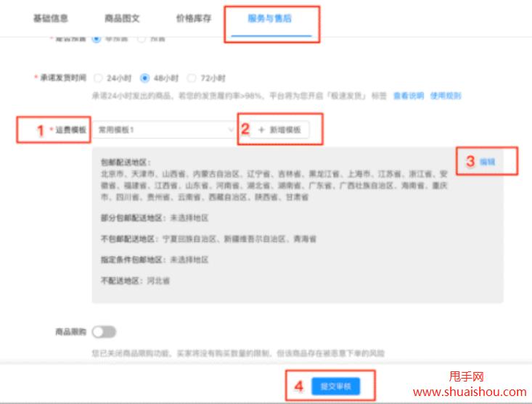Choose 48小时 promised shipping time
532x404 pixels.
coord(144,78)
